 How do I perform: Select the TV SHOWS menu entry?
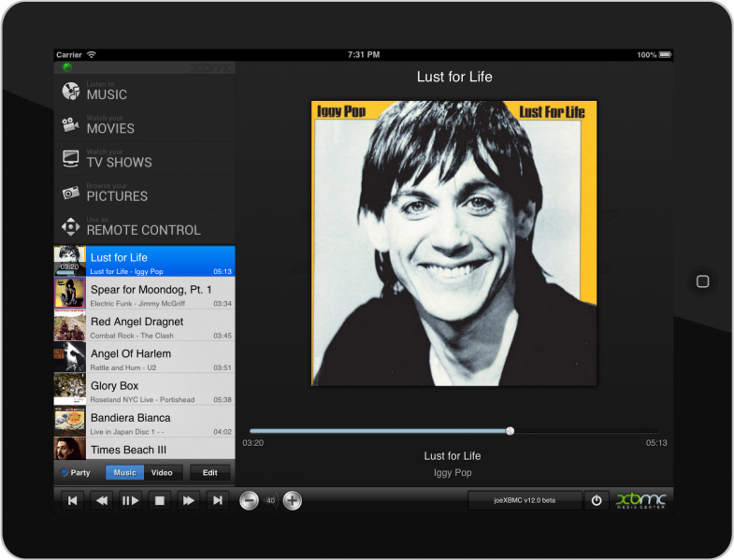145,159
